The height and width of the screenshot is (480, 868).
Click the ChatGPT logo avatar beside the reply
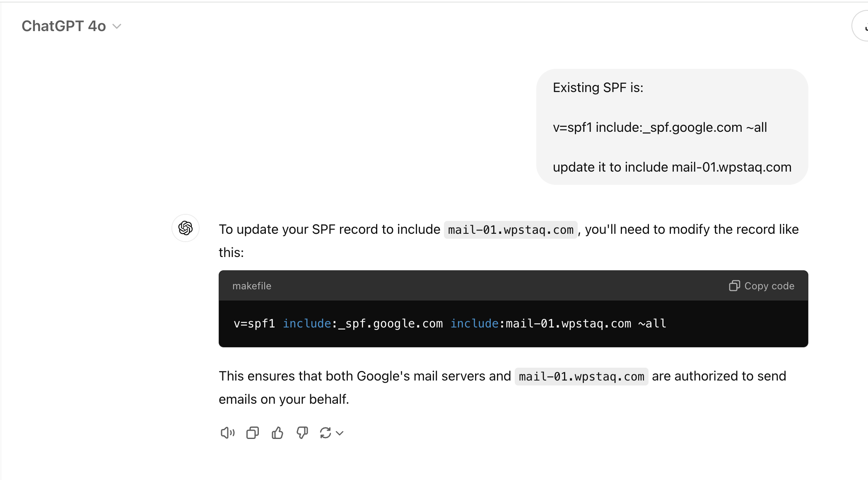[186, 228]
